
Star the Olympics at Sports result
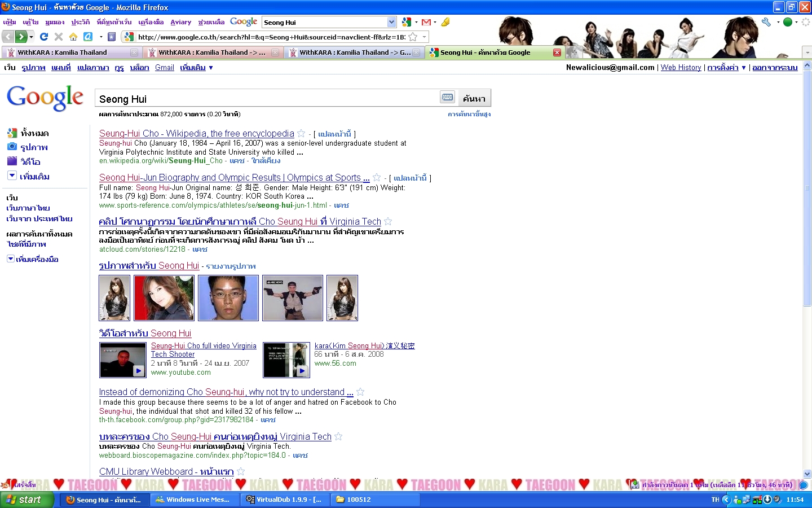tap(377, 177)
